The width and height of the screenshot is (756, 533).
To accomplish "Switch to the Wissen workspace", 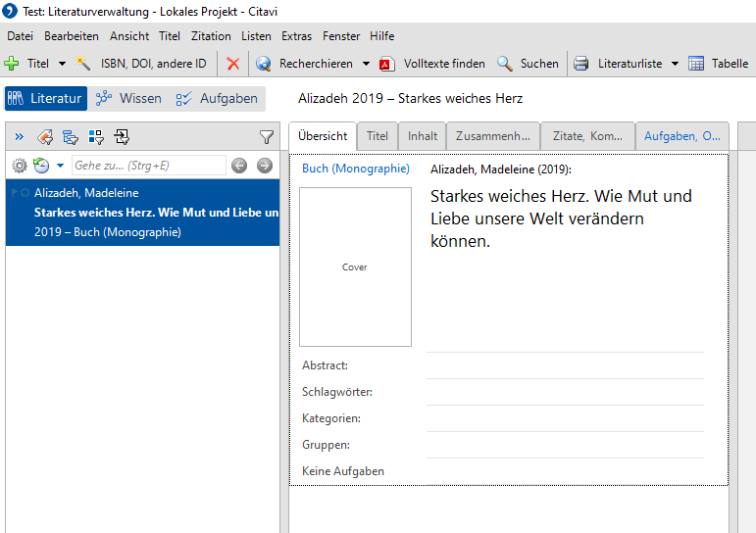I will pos(128,98).
